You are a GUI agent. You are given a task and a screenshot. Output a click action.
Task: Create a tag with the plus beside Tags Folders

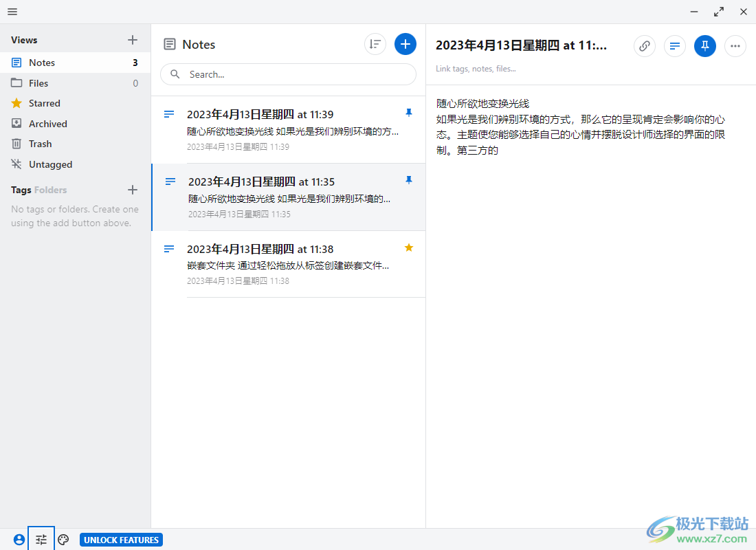(x=132, y=190)
